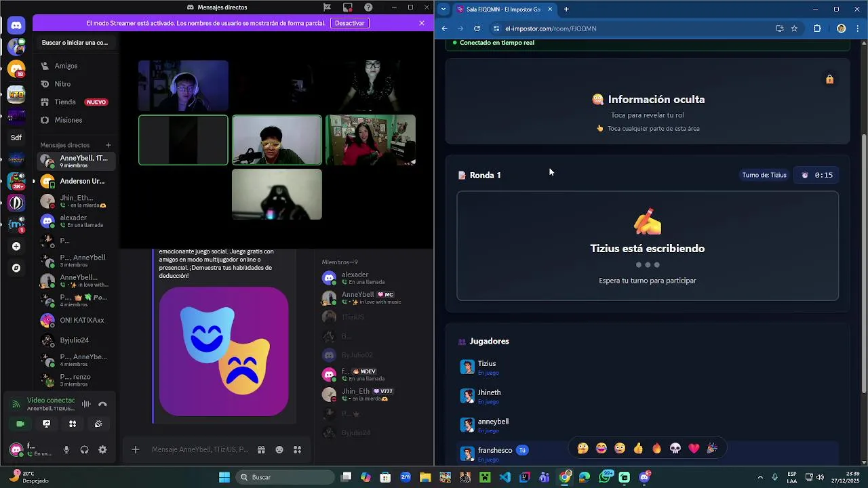868x488 pixels.
Task: Open emoji picker in Discord message box
Action: click(x=279, y=449)
